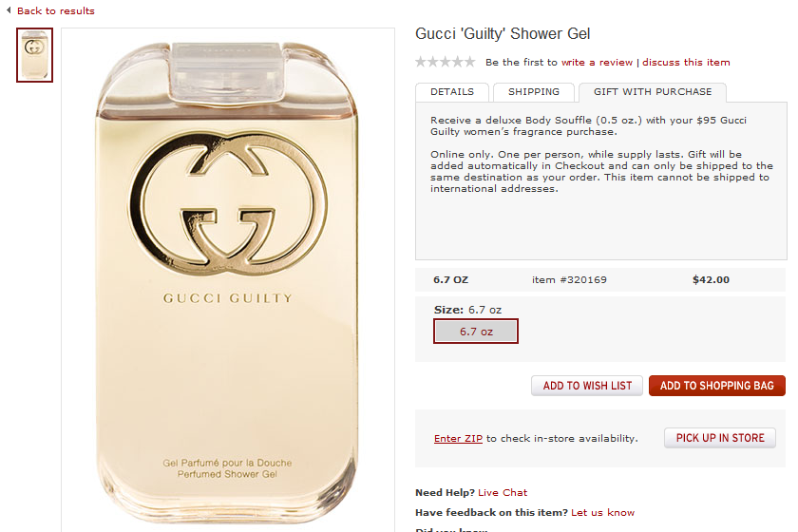This screenshot has width=798, height=532.
Task: Start a Live Chat for help
Action: click(x=503, y=492)
